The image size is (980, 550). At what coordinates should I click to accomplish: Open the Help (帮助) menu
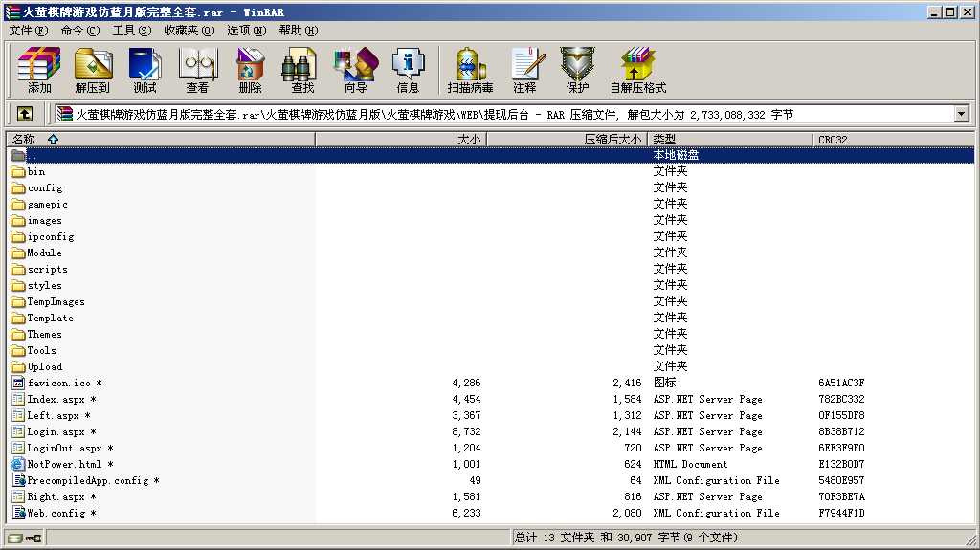[299, 31]
